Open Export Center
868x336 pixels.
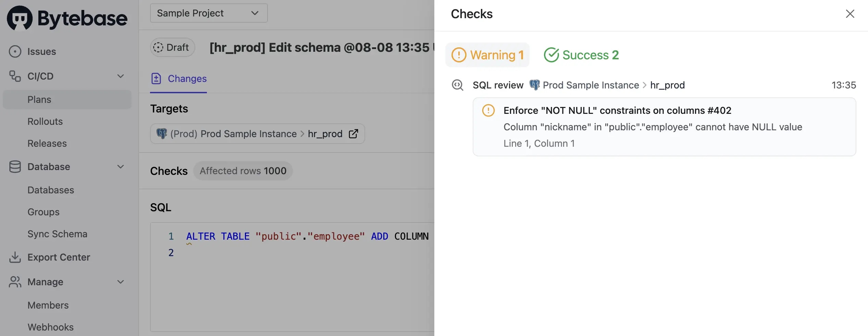tap(59, 257)
